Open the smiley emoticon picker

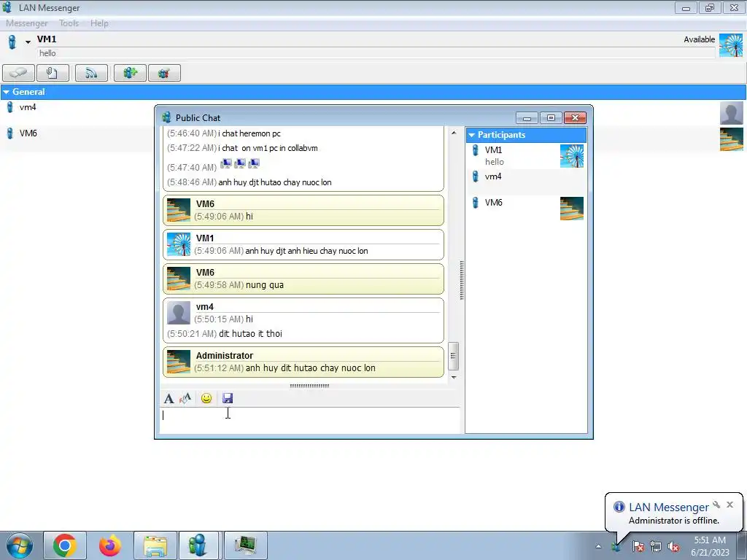click(206, 398)
